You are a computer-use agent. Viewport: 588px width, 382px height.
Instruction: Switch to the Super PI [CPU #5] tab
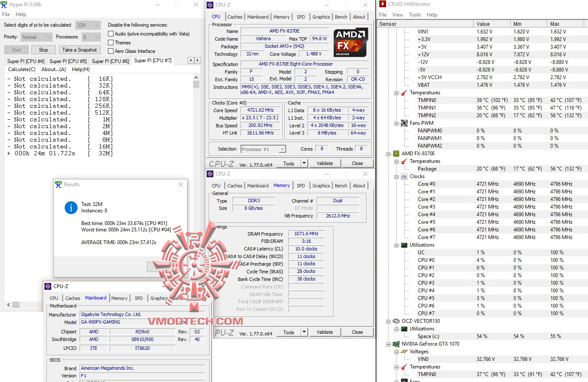68,61
